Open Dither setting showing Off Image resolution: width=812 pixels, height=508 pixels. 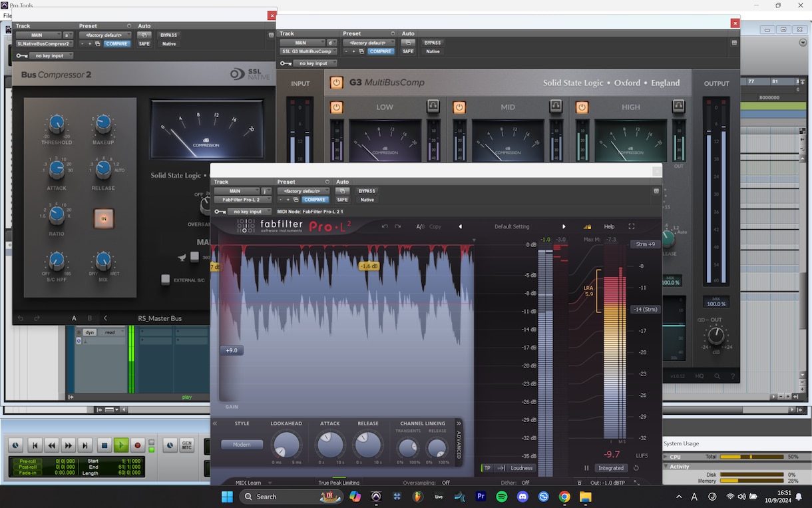click(525, 483)
